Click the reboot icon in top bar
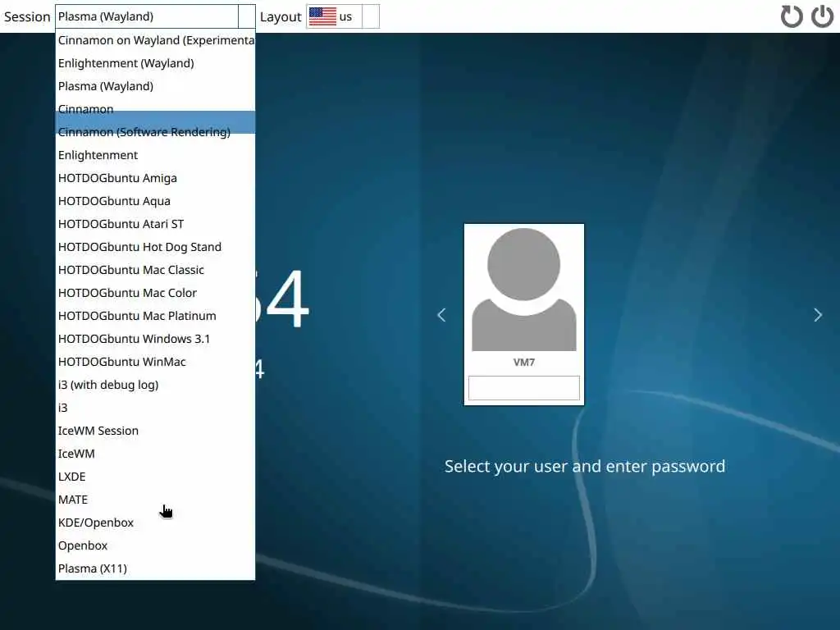Image resolution: width=840 pixels, height=630 pixels. [792, 16]
